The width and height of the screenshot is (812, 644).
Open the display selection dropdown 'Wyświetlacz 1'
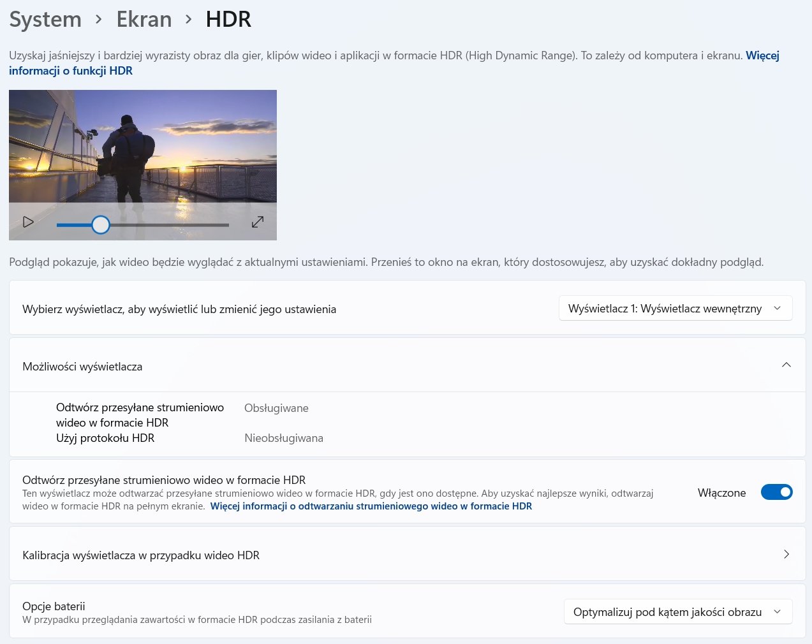[675, 308]
